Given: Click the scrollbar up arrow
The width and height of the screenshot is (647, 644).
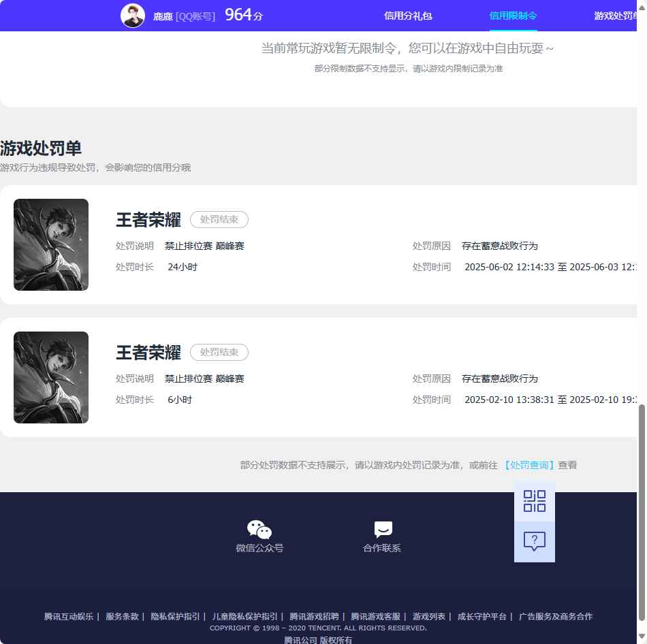Looking at the screenshot, I should [642, 7].
